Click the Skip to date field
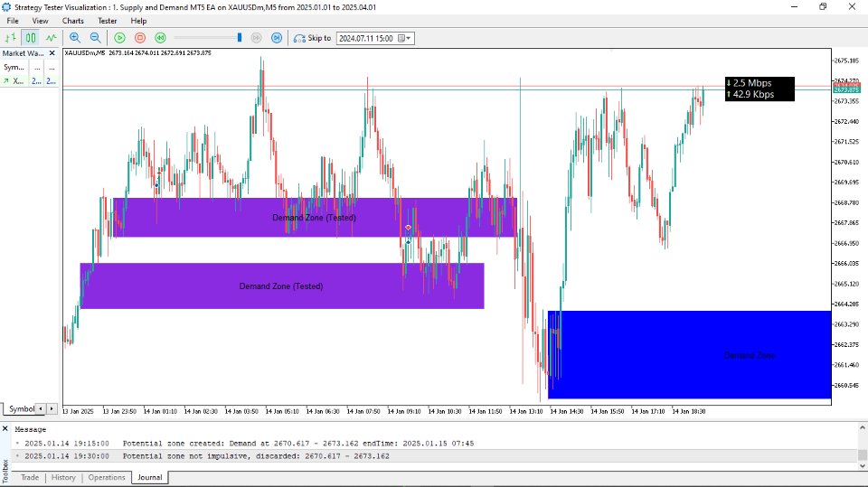 [x=366, y=38]
